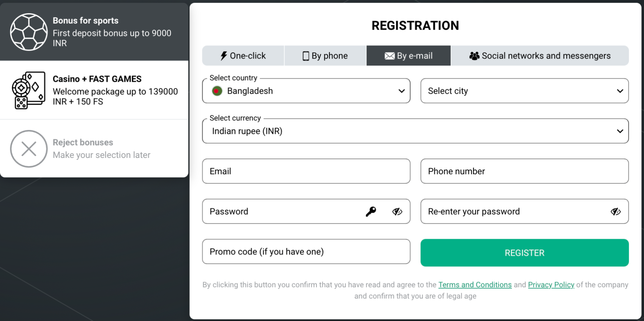Click the people icon for social networks

tap(474, 56)
